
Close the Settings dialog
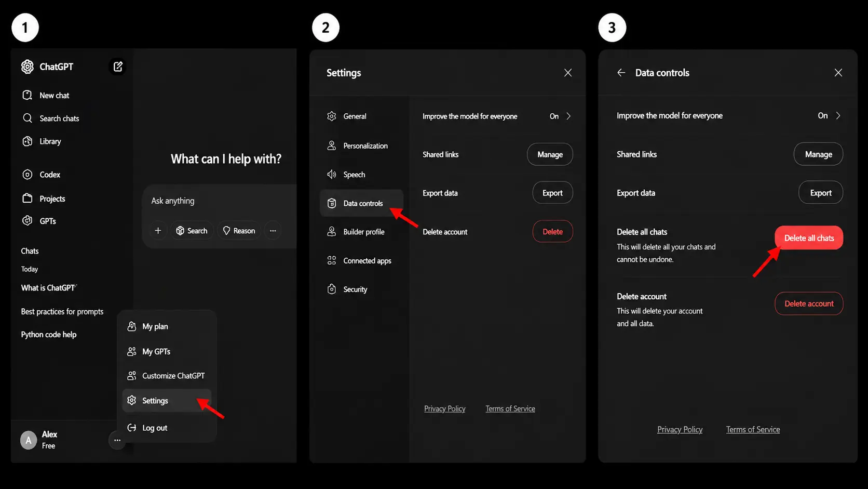point(568,73)
